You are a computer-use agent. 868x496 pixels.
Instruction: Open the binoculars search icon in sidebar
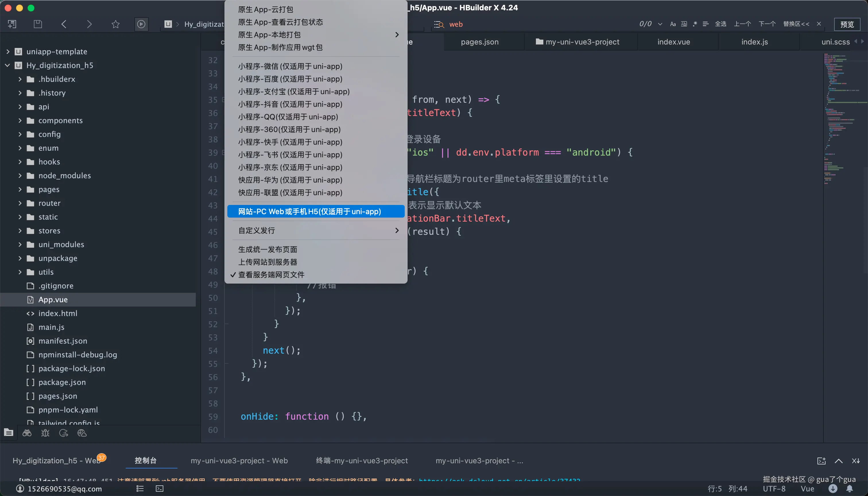tap(27, 433)
